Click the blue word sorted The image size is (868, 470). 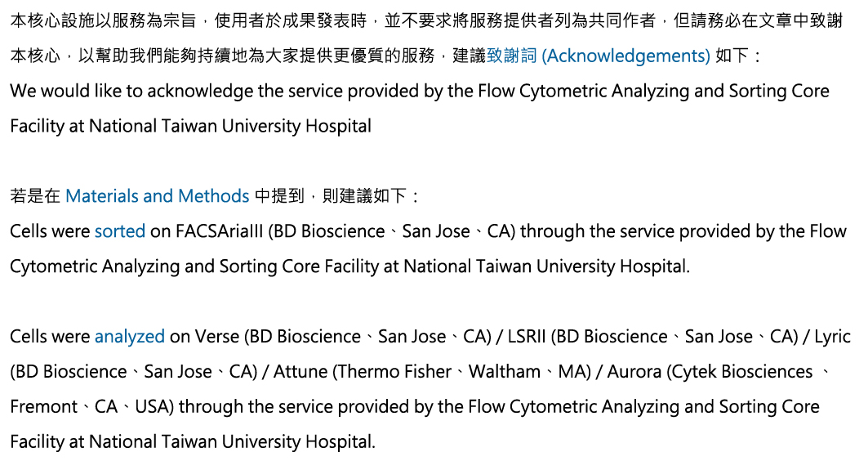[120, 231]
